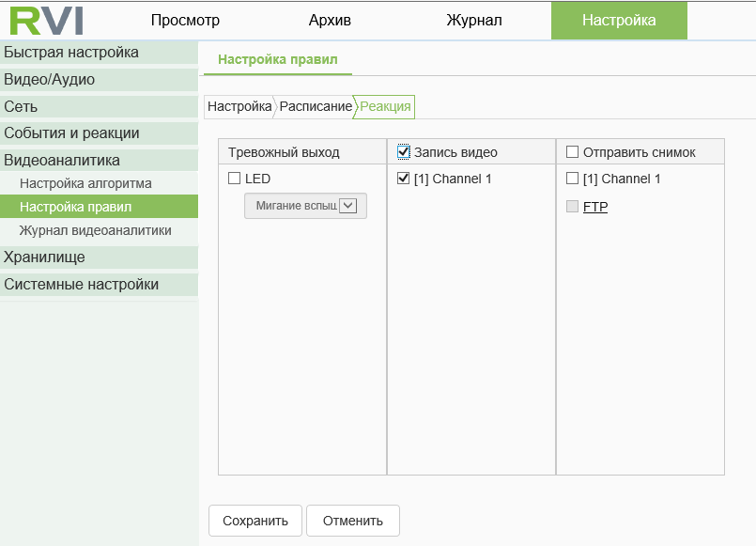Uncheck the Запись видео header checkbox
This screenshot has width=756, height=546.
404,152
